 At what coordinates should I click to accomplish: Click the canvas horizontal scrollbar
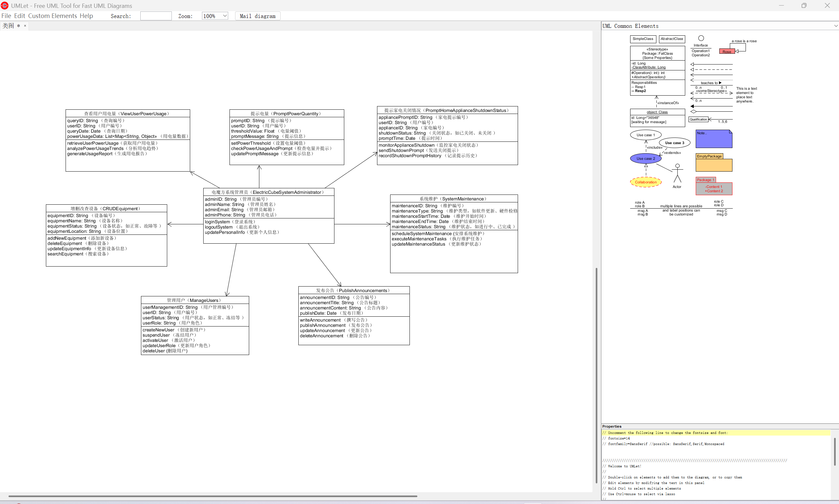[x=212, y=496]
